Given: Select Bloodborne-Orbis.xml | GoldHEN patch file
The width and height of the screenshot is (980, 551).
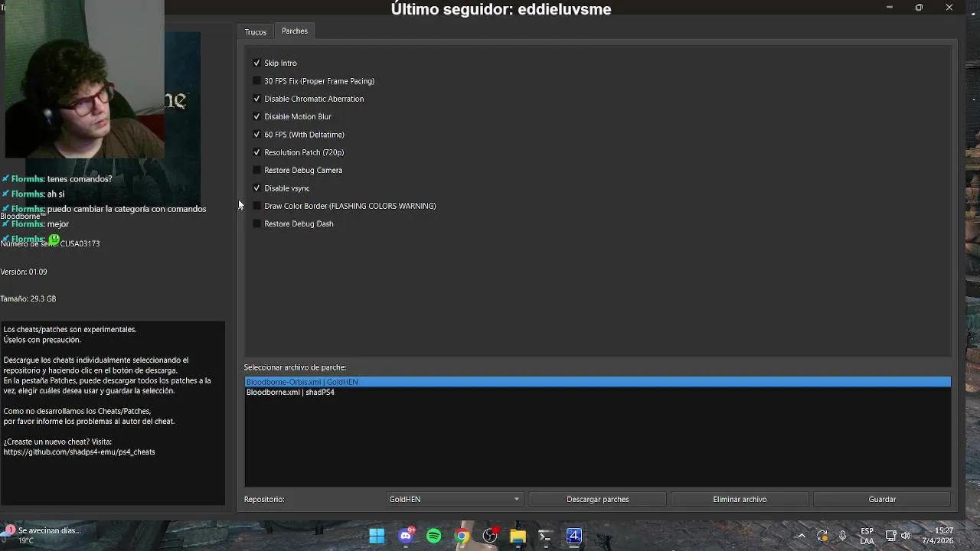Looking at the screenshot, I should click(597, 382).
